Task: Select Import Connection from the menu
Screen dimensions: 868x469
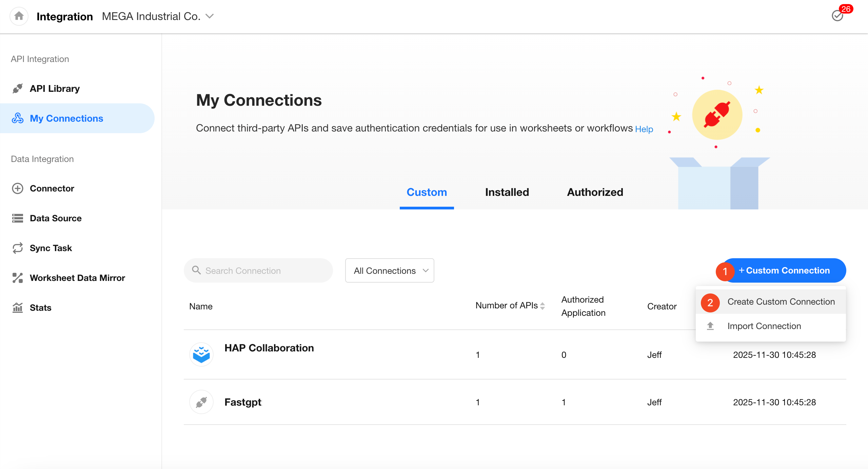Action: pyautogui.click(x=764, y=326)
